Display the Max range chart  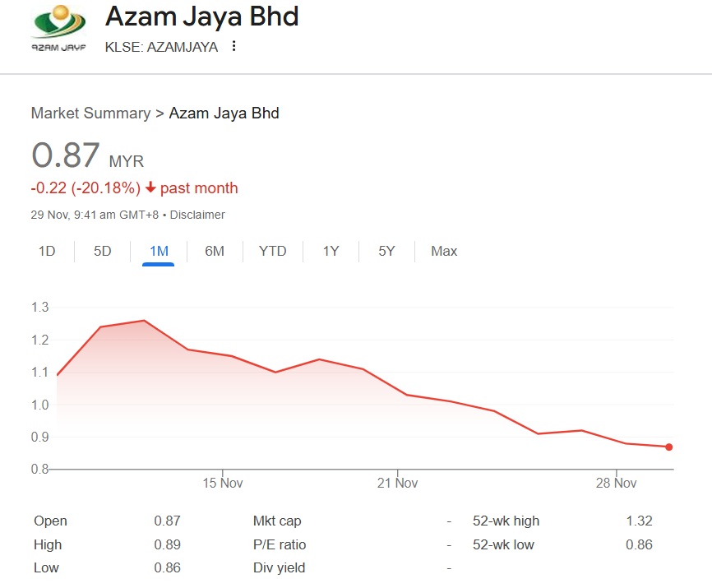tap(444, 251)
